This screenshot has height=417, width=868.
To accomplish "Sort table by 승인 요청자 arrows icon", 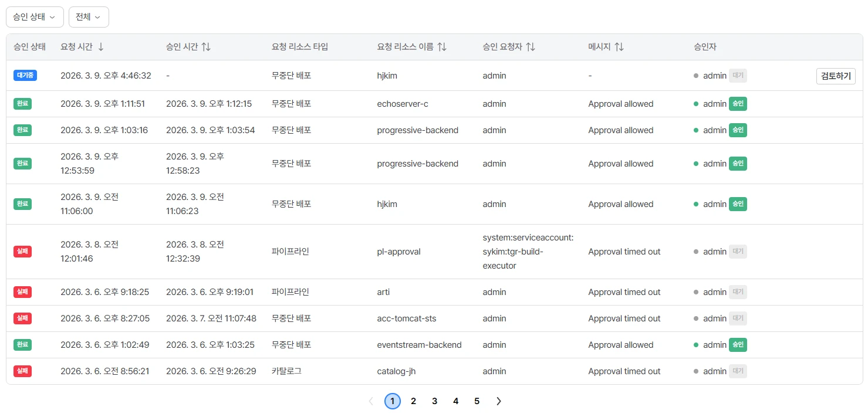I will 531,47.
